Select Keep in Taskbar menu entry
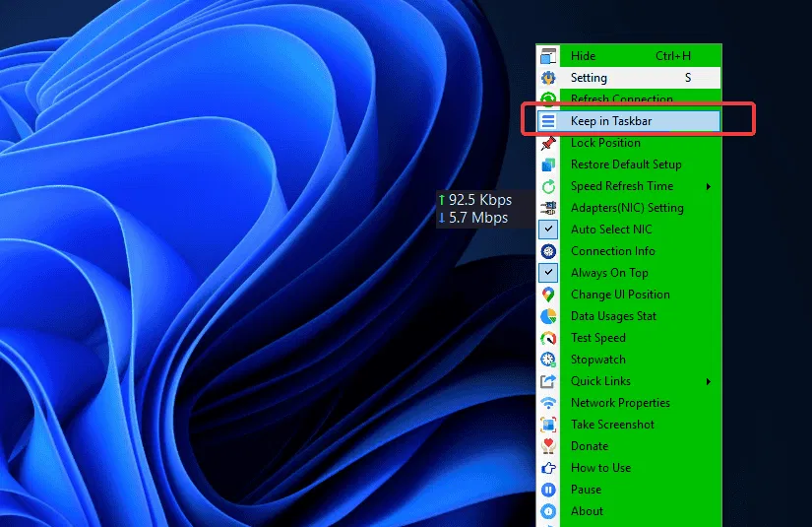 [611, 121]
